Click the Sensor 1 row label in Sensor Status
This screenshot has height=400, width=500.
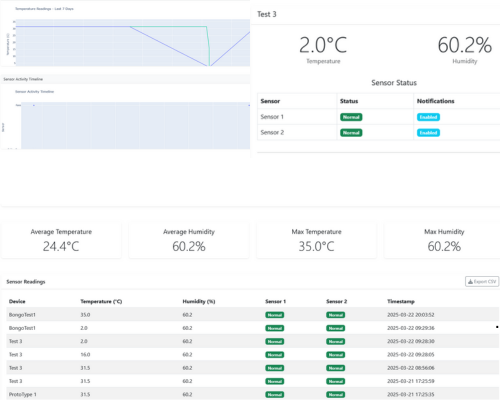pos(272,117)
